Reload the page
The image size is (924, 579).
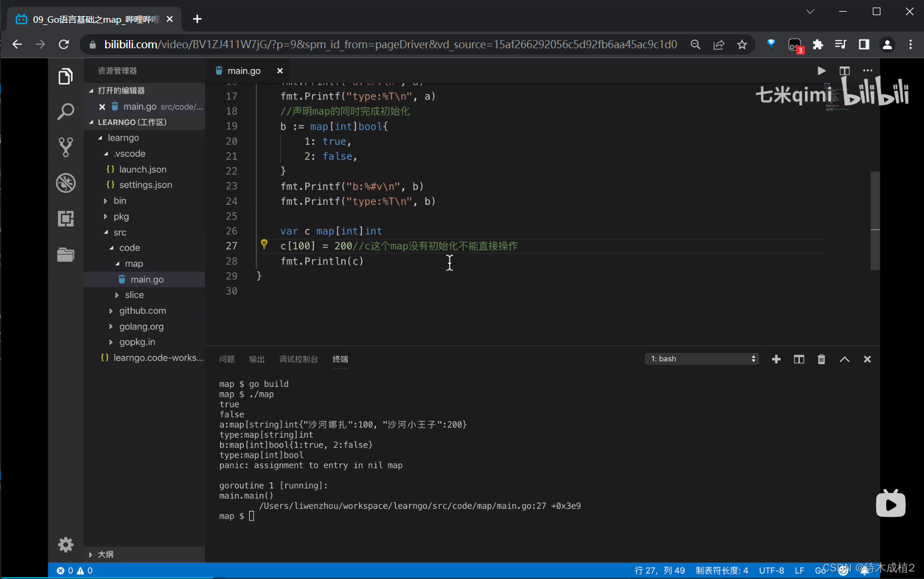[x=64, y=45]
